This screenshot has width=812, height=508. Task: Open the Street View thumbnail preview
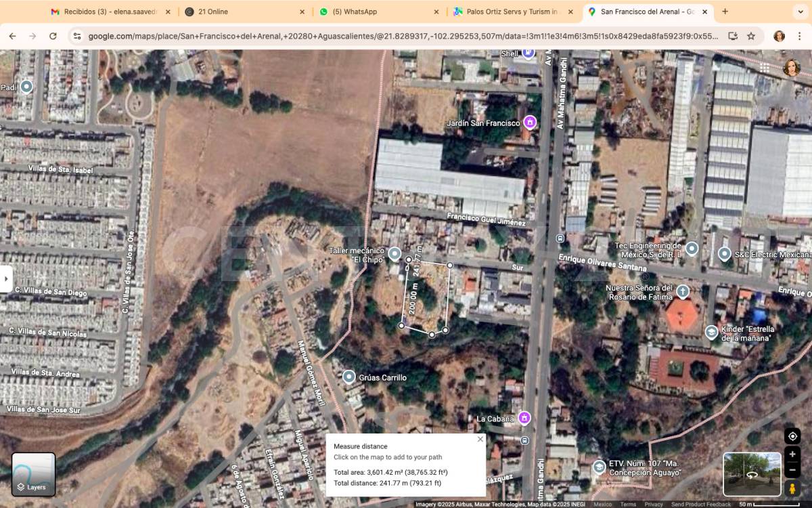pos(752,474)
